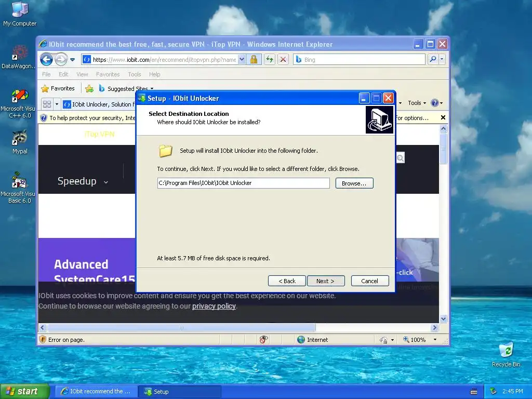Click the IE Help question mark icon
Viewport: 532px width, 399px height.
[435, 103]
